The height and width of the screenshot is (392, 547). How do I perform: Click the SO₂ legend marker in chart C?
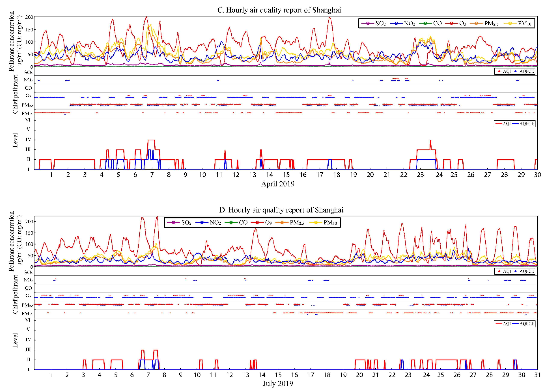[368, 23]
